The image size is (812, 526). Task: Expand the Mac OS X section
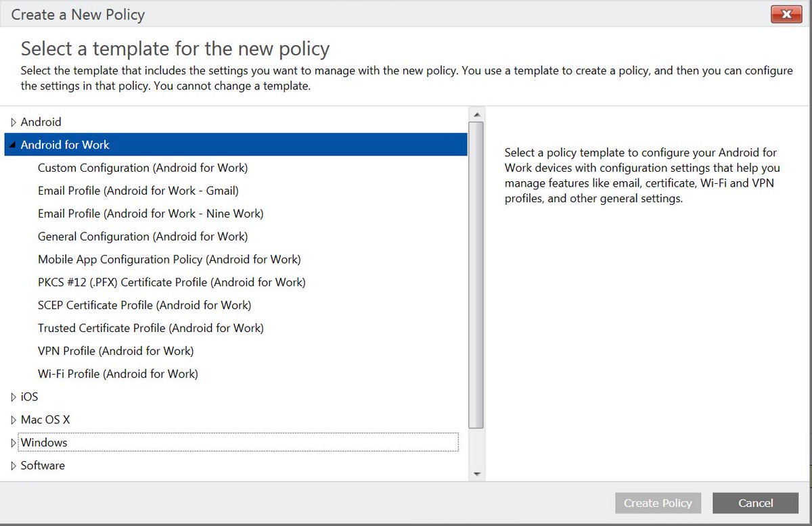click(14, 419)
